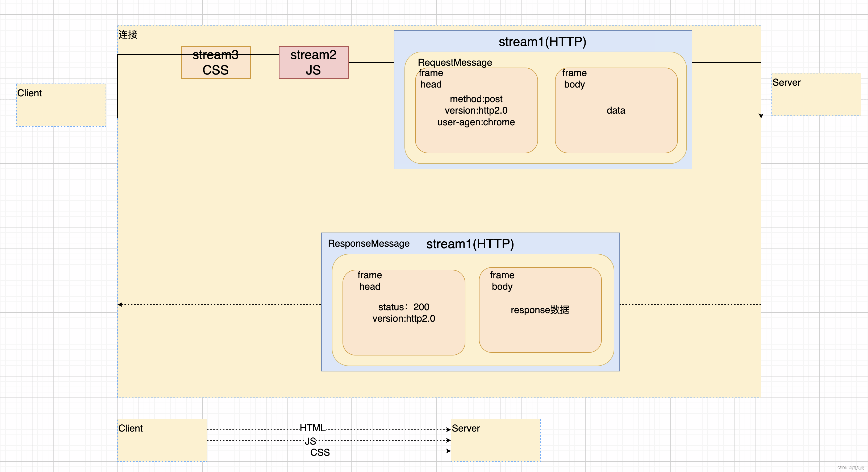868x472 pixels.
Task: Click the stream1(HTTP) title beside ResponseMessage
Action: point(470,244)
